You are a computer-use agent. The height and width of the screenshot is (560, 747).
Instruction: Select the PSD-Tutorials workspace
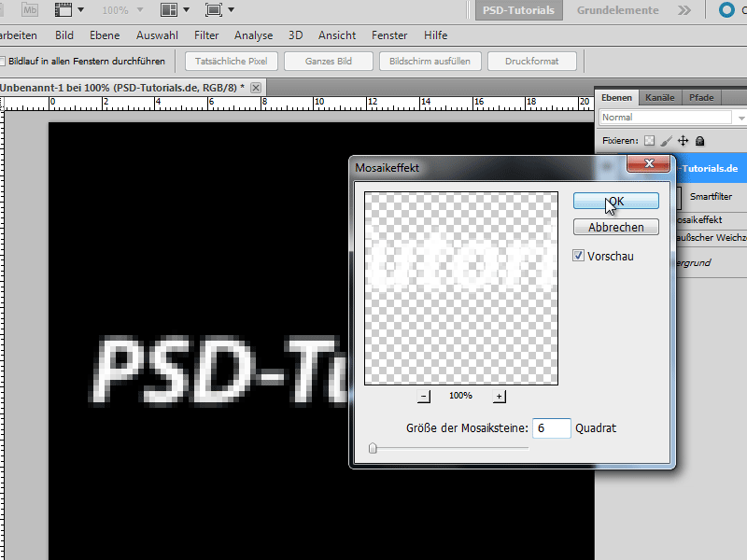[x=519, y=10]
